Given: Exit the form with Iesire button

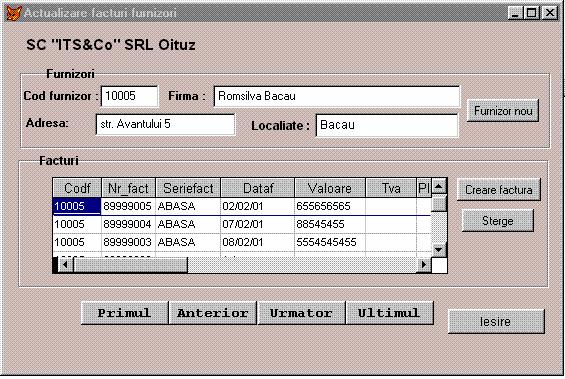Looking at the screenshot, I should 496,321.
